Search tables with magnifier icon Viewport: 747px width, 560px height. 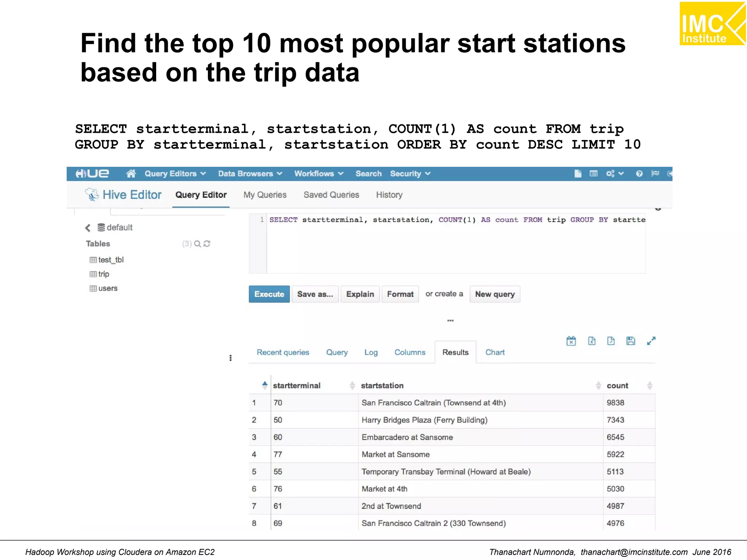tap(197, 244)
